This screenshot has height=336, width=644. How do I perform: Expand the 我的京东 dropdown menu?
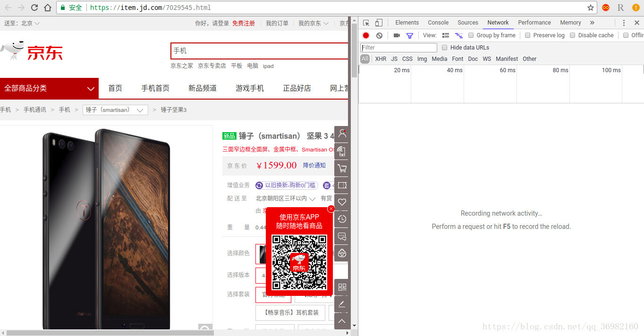click(314, 23)
